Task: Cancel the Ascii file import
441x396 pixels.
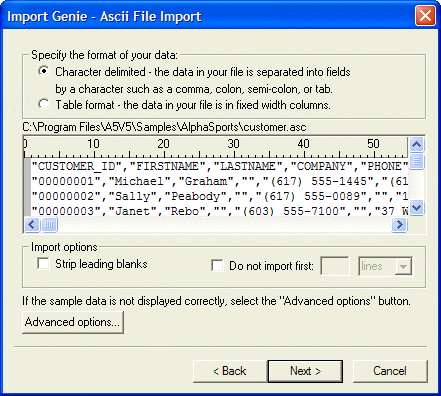Action: coord(390,371)
